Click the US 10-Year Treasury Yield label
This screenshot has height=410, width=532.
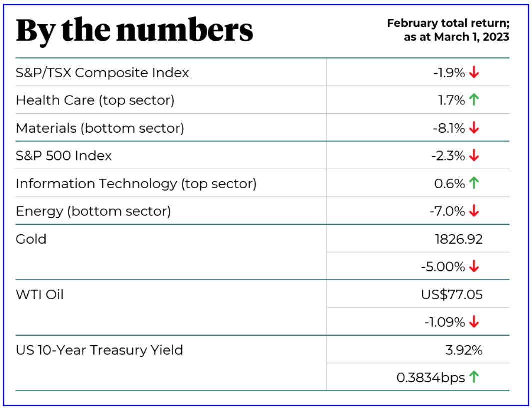click(x=99, y=350)
